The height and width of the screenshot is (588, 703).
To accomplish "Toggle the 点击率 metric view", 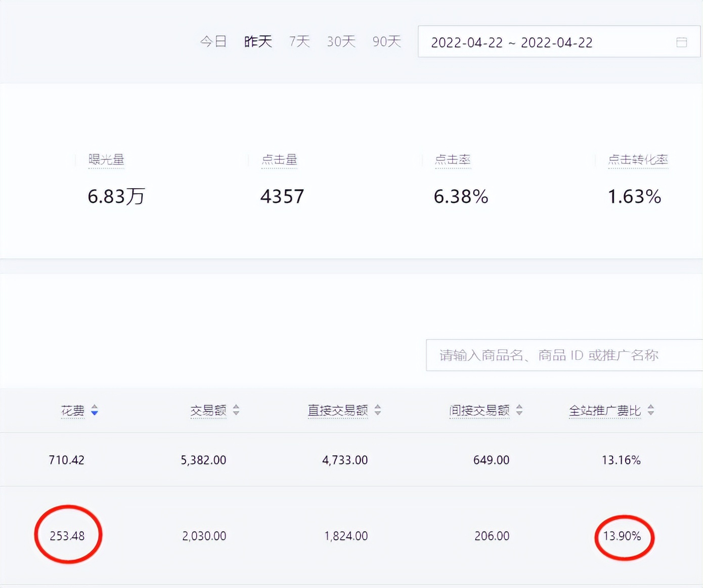I will (x=453, y=159).
